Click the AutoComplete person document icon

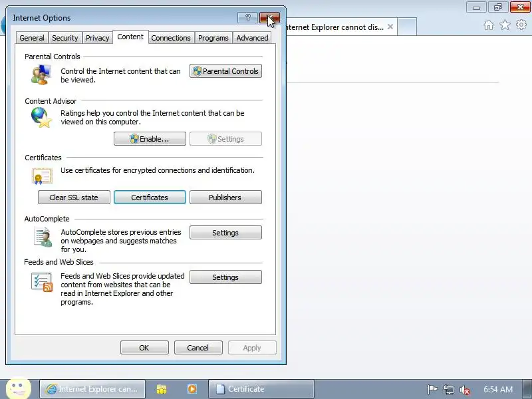(43, 237)
